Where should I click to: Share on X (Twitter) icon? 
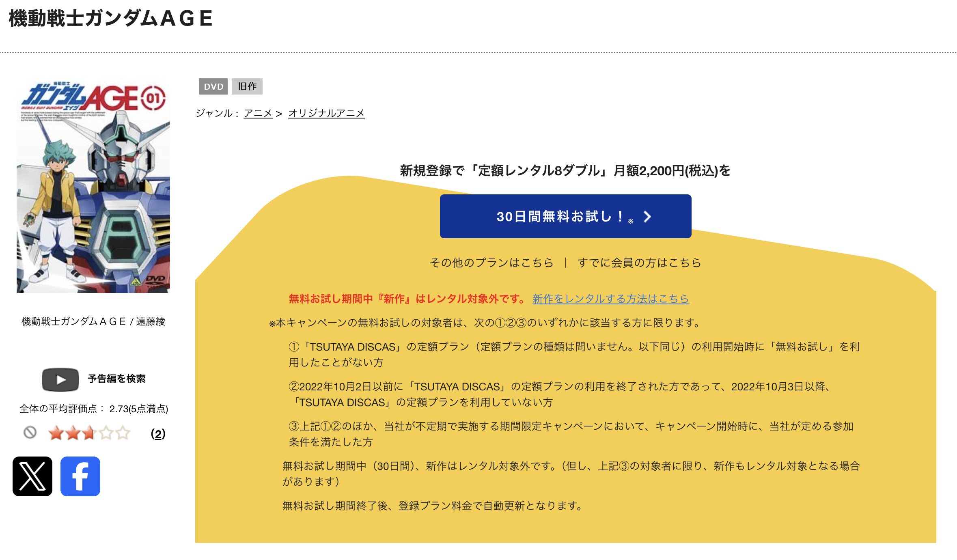click(32, 476)
